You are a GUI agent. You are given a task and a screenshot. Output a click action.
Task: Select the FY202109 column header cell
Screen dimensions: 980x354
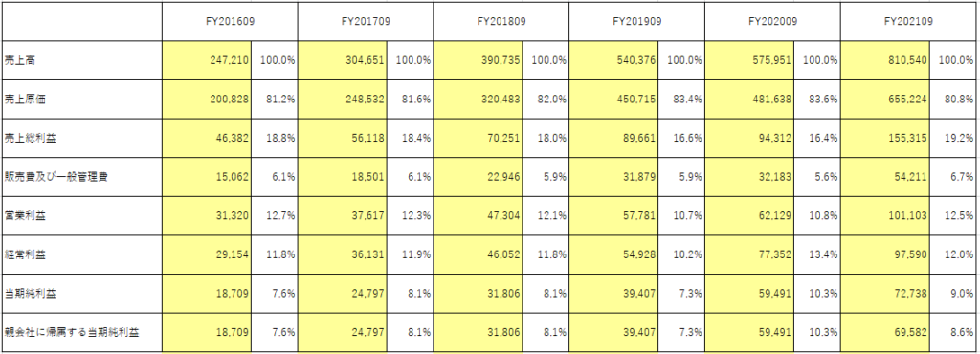908,21
